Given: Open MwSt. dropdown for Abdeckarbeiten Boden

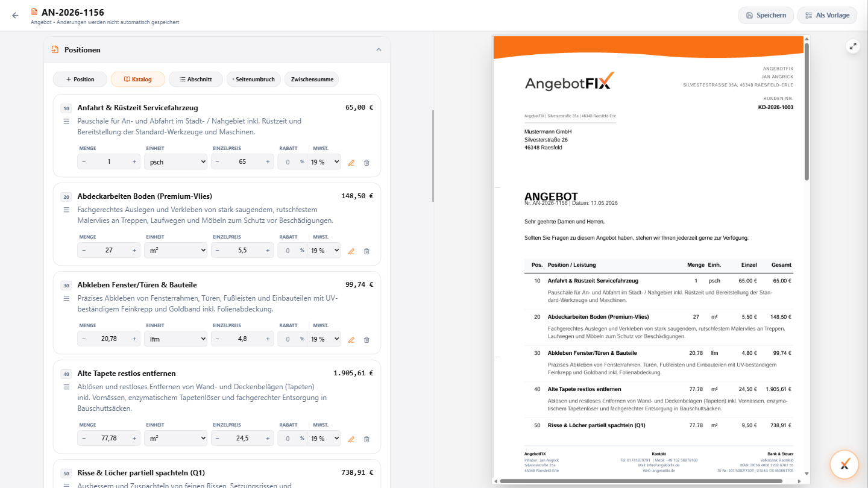Looking at the screenshot, I should click(x=325, y=250).
